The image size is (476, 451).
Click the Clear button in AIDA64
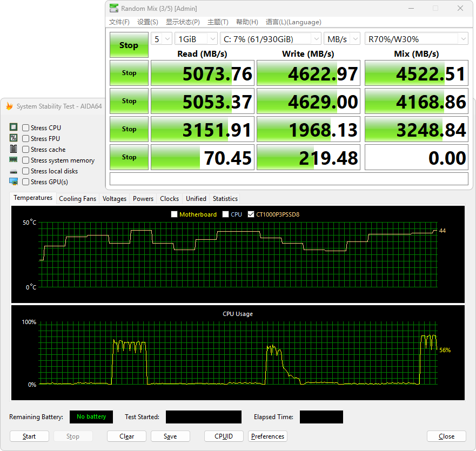coord(126,436)
